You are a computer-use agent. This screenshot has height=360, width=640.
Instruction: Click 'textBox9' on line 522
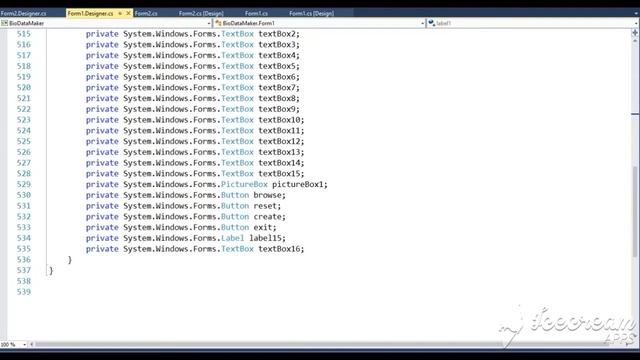click(277, 109)
